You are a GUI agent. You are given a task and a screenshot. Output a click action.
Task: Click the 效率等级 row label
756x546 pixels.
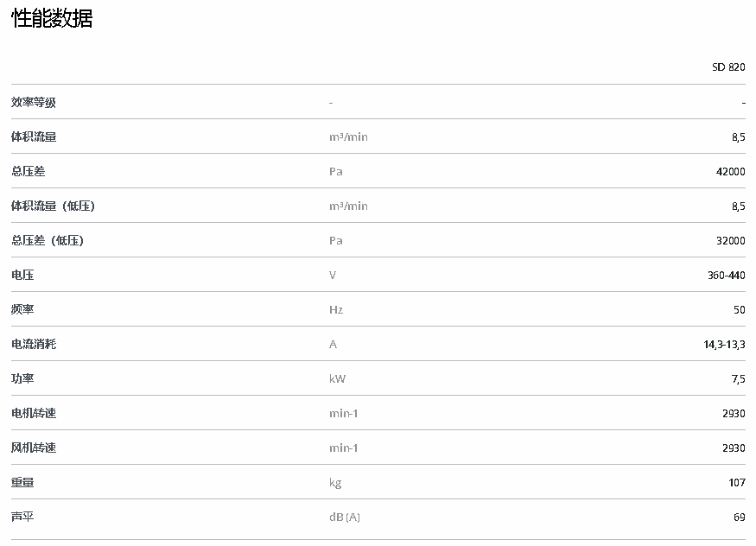34,103
